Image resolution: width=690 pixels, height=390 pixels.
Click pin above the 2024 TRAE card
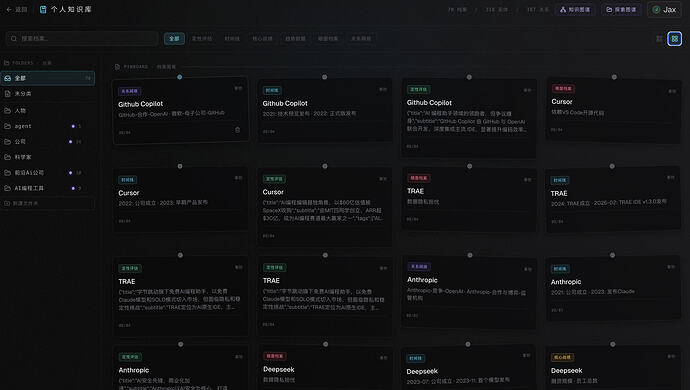[612, 166]
